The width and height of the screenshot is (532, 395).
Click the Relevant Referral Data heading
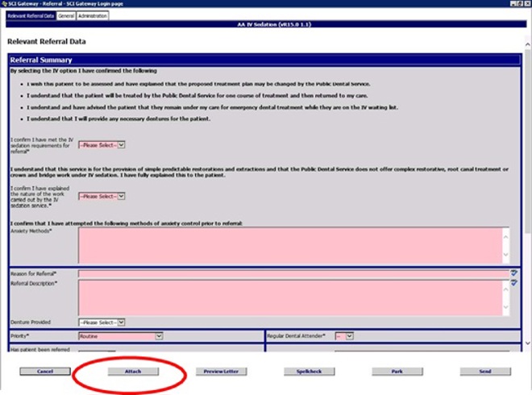pyautogui.click(x=47, y=42)
